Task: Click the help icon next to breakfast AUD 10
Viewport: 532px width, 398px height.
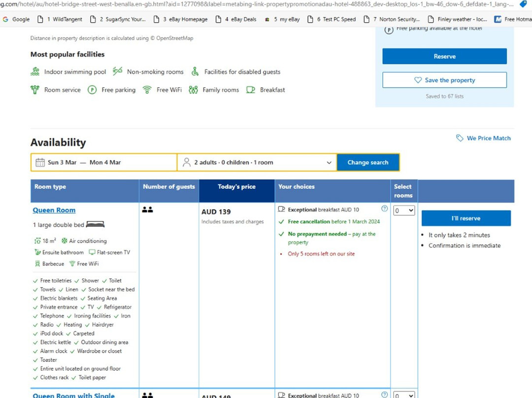Action: 384,209
